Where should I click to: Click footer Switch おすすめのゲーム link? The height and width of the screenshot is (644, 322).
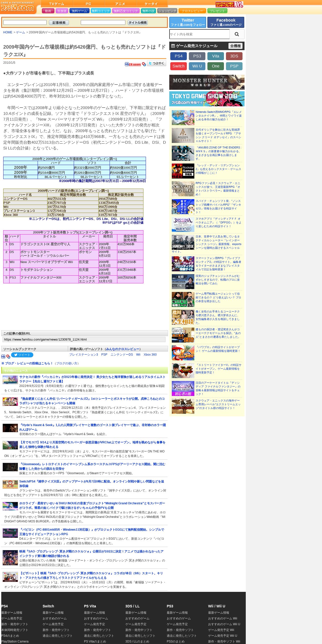click(55, 618)
